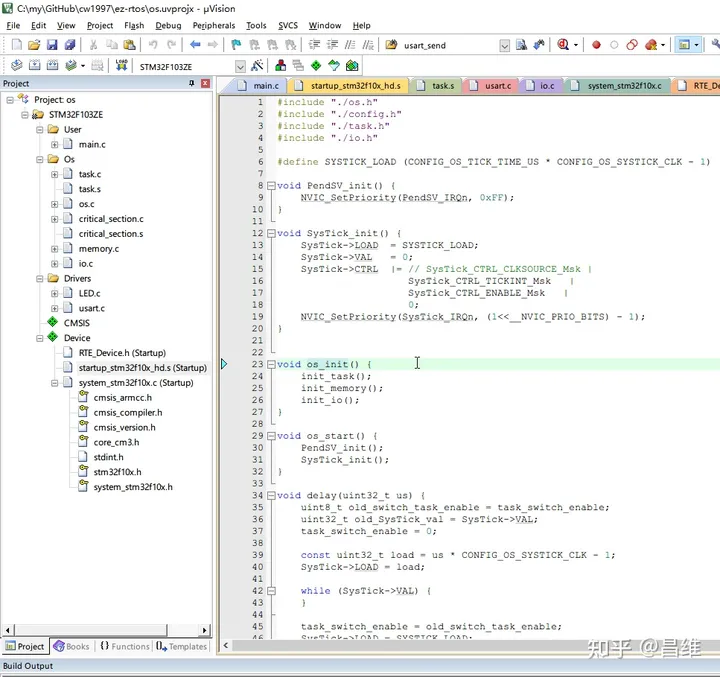Open the Flash menu
This screenshot has width=720, height=677.
(x=134, y=26)
